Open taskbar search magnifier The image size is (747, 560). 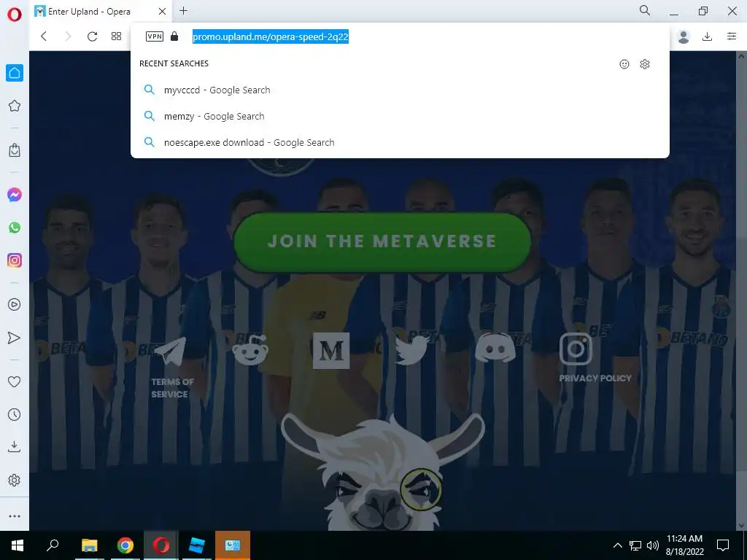[x=53, y=545]
